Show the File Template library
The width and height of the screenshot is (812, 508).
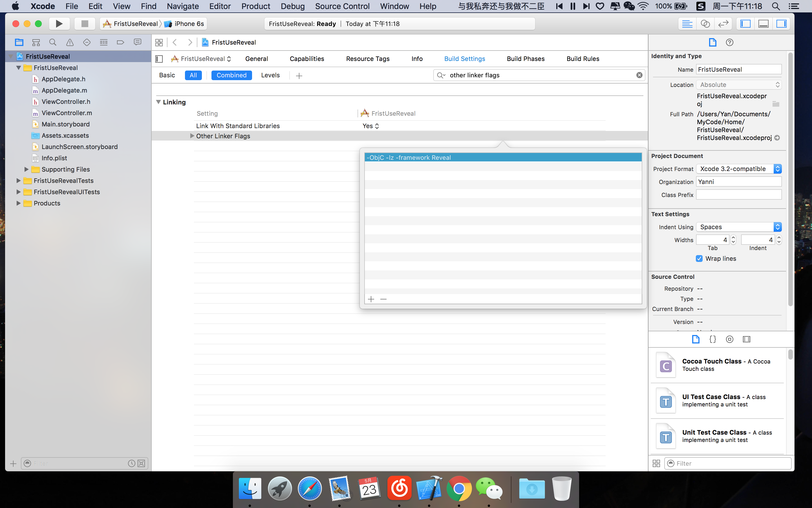pyautogui.click(x=696, y=339)
